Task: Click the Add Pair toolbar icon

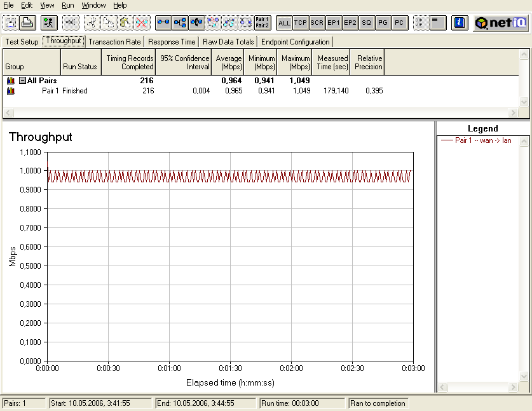Action: [x=163, y=23]
